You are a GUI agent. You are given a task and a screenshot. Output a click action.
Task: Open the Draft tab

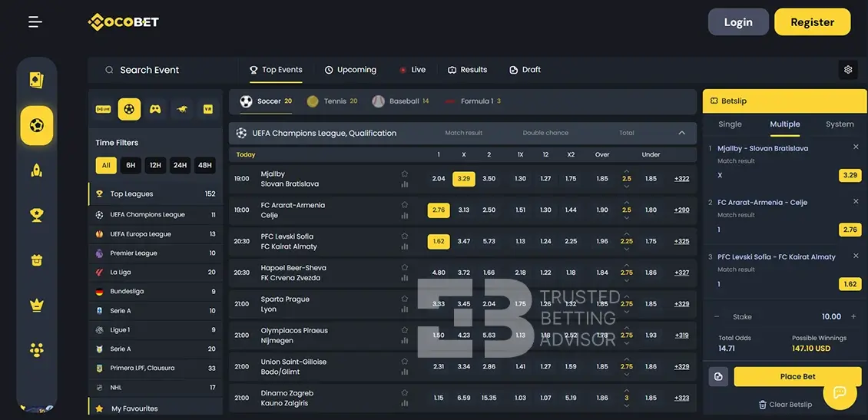click(525, 70)
